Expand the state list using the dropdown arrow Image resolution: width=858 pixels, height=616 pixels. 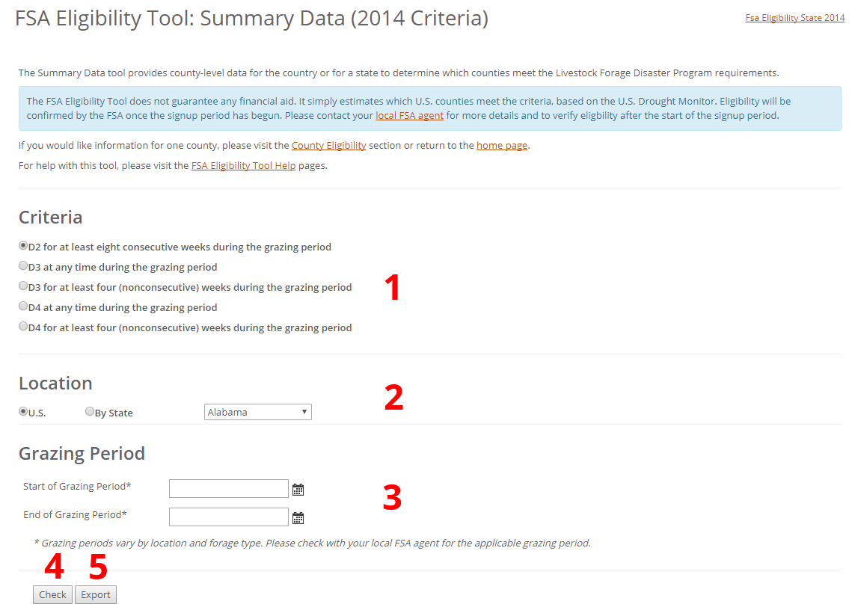(x=304, y=411)
